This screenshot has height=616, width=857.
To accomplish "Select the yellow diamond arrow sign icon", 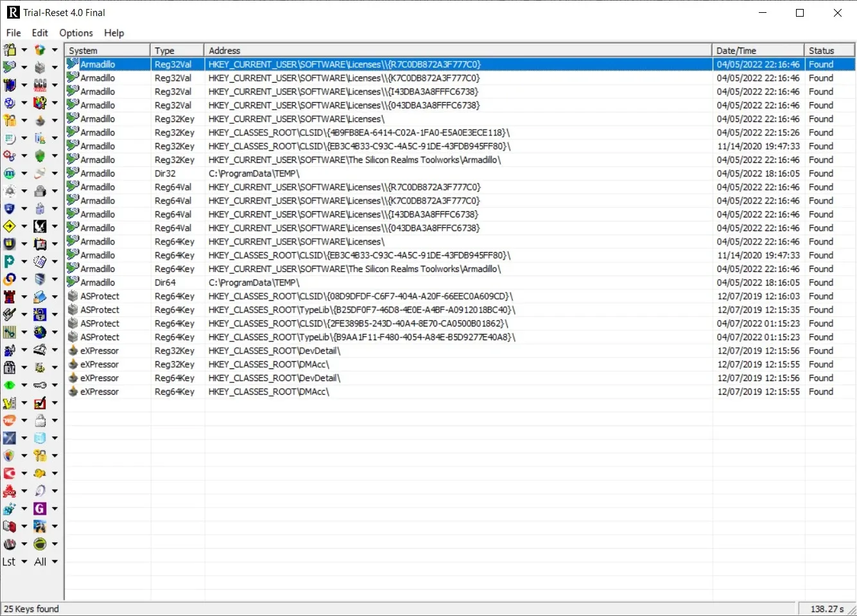I will [x=10, y=226].
